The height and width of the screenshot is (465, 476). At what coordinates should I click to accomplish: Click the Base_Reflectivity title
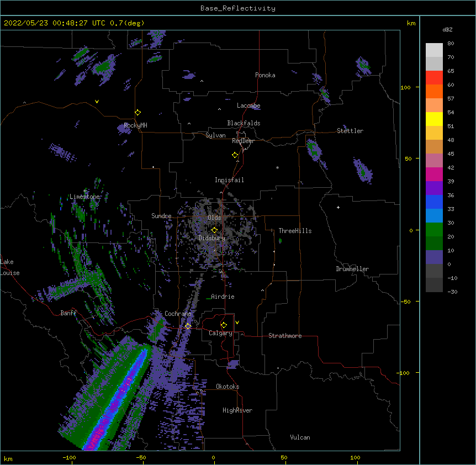(x=238, y=8)
